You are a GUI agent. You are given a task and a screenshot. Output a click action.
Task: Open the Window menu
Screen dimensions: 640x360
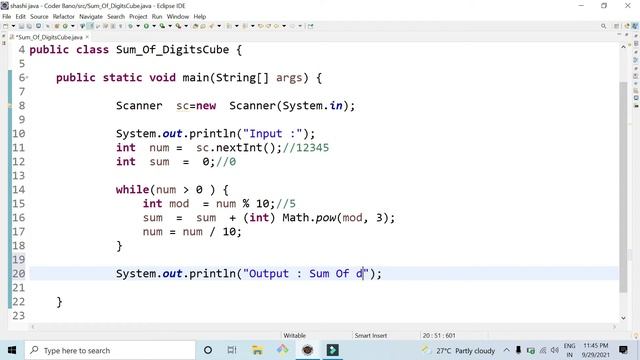[178, 17]
